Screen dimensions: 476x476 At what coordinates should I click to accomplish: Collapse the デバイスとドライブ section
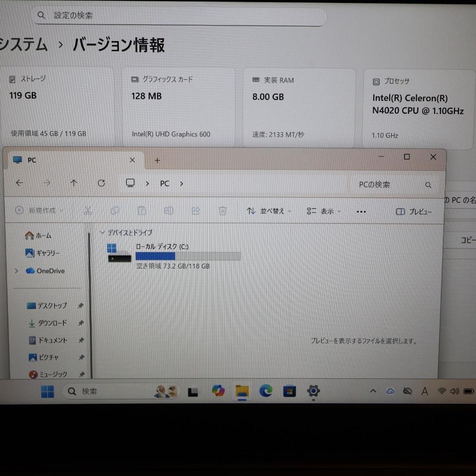coord(102,233)
